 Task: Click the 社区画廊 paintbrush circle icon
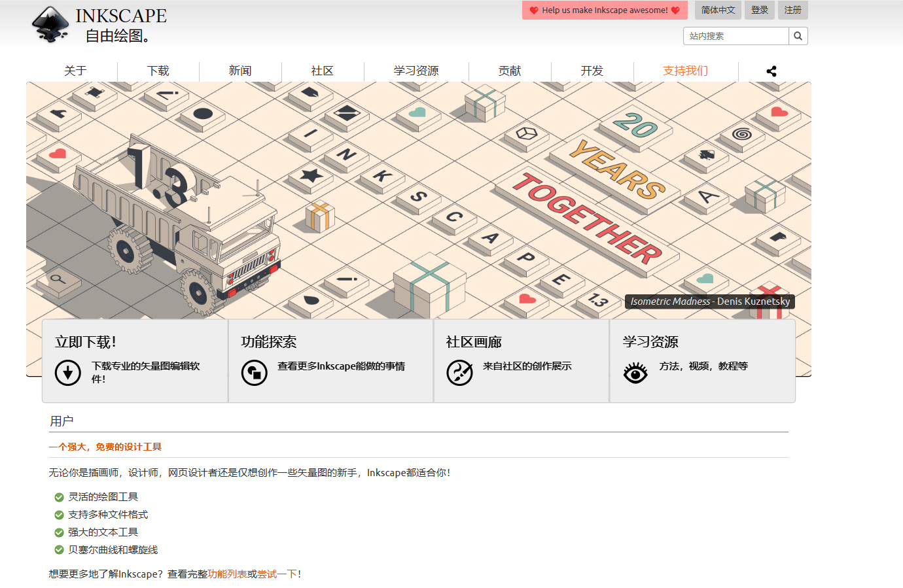(x=460, y=373)
